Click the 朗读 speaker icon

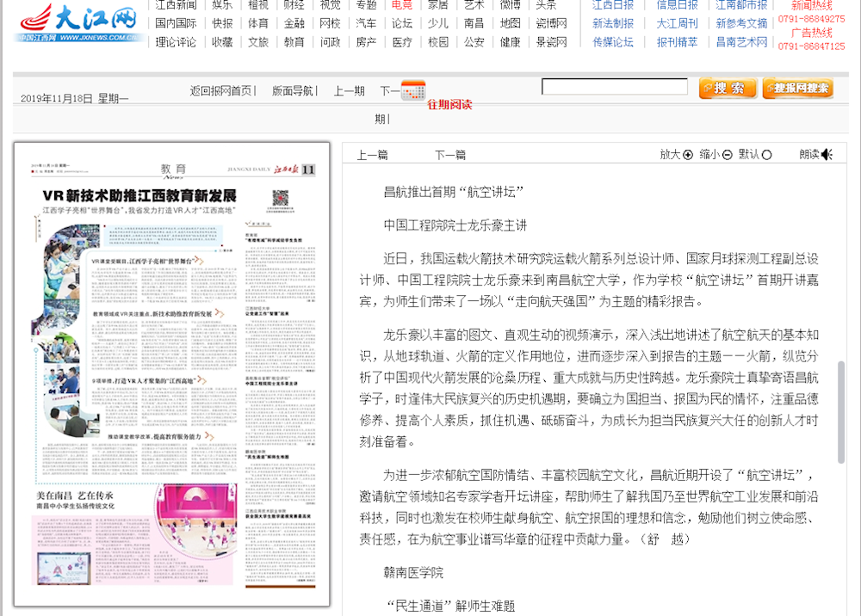point(827,155)
